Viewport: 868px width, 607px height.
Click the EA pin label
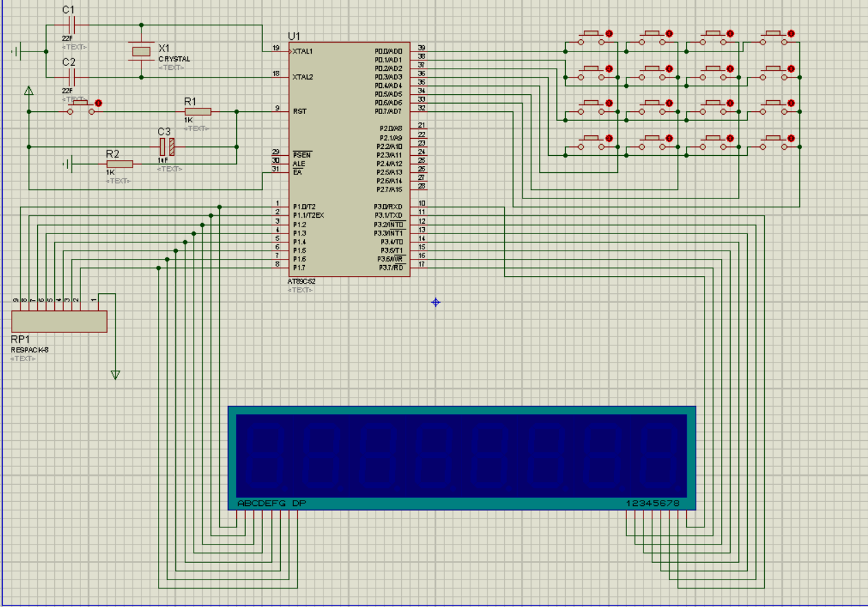pos(297,172)
